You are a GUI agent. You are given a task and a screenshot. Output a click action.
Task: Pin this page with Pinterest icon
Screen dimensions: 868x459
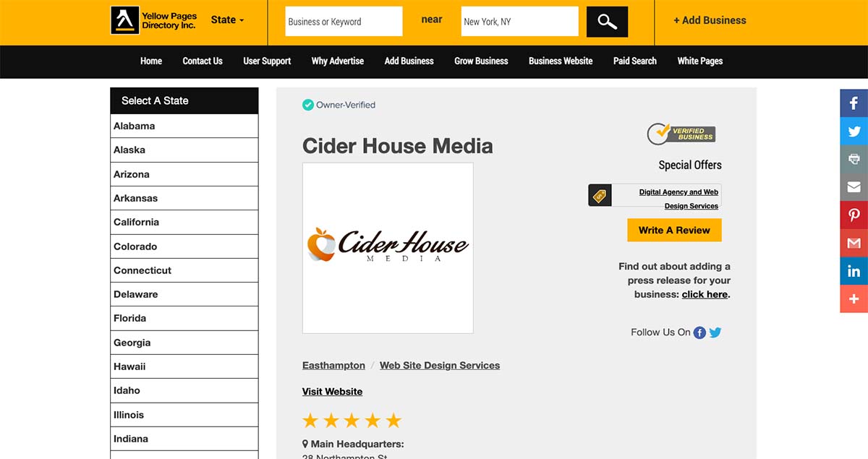point(854,215)
